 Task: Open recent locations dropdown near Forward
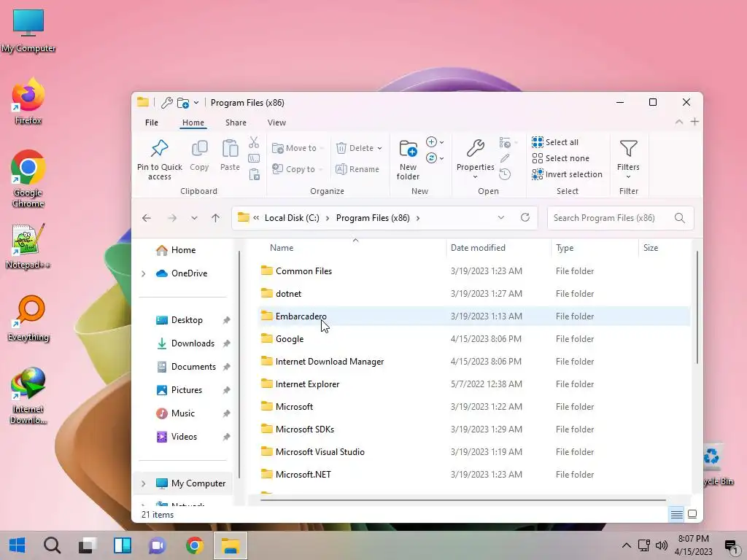click(x=194, y=218)
